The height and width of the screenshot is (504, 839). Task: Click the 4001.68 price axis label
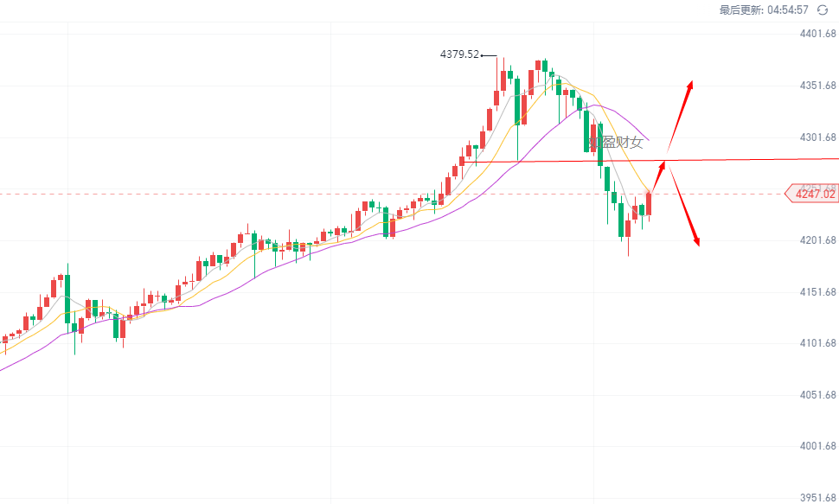[817, 446]
